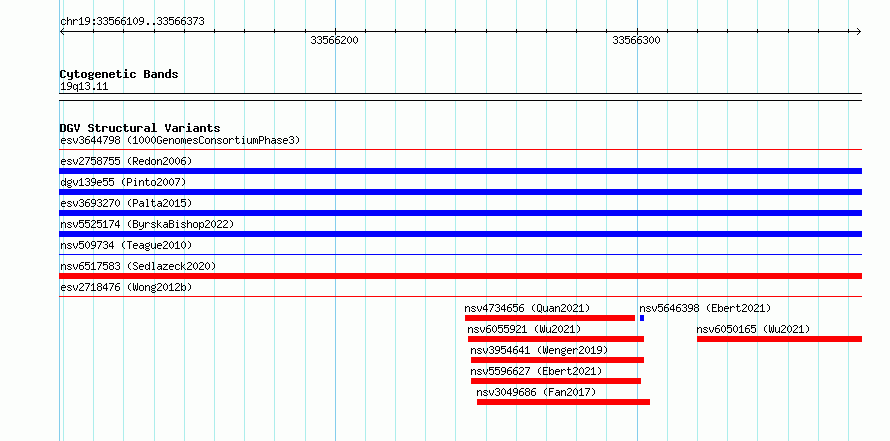Open variant esv2758755 (Redon2006) label
890x441 pixels.
point(126,161)
